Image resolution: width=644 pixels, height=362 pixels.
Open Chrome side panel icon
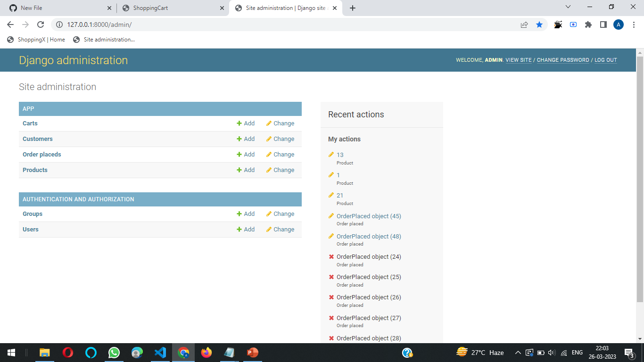point(603,25)
